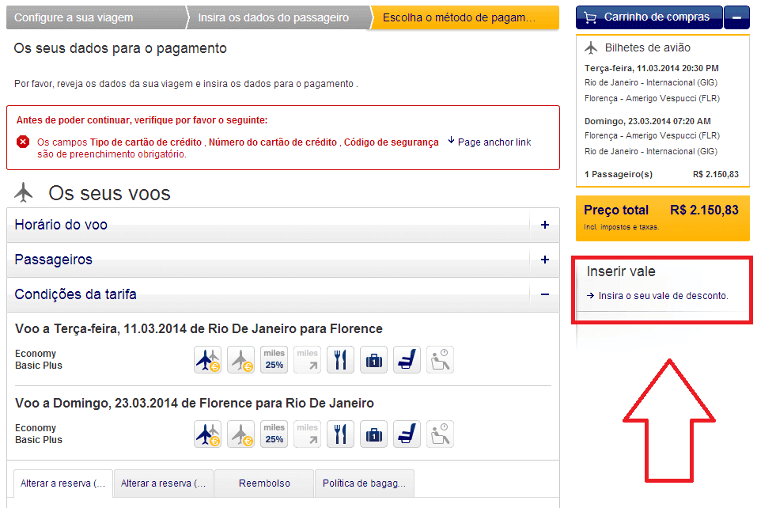Viewport: 757px width, 508px height.
Task: Collapse the Condições da tarifa section
Action: click(x=545, y=295)
